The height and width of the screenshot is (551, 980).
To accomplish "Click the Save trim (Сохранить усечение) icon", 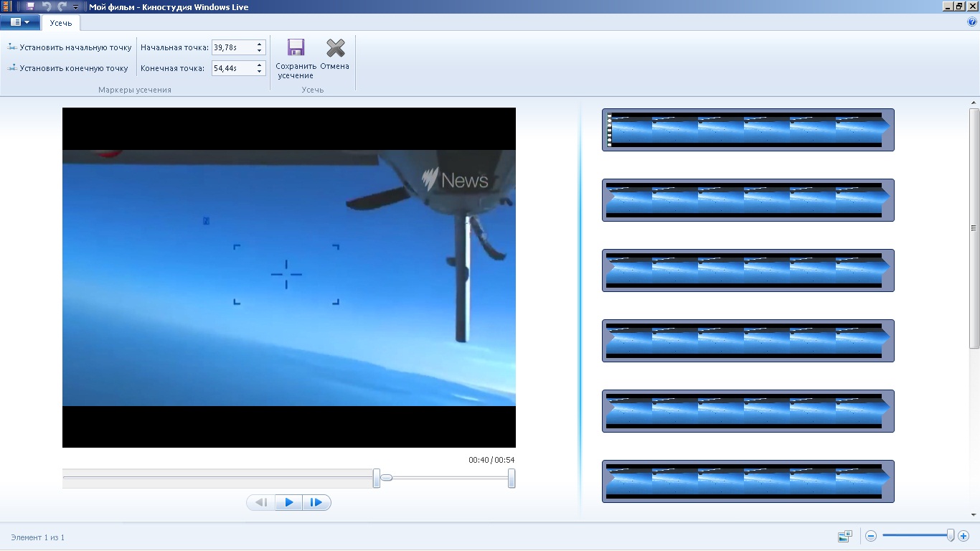I will pyautogui.click(x=296, y=48).
